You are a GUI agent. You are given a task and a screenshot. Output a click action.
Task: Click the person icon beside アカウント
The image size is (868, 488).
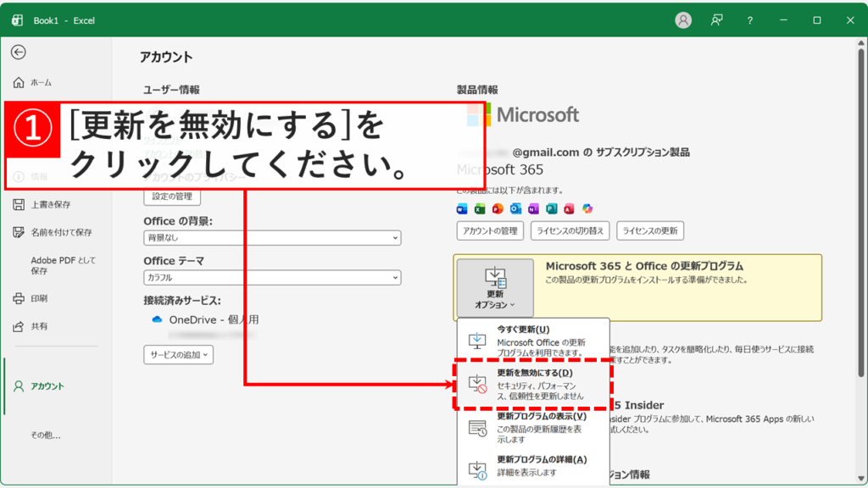pyautogui.click(x=19, y=386)
